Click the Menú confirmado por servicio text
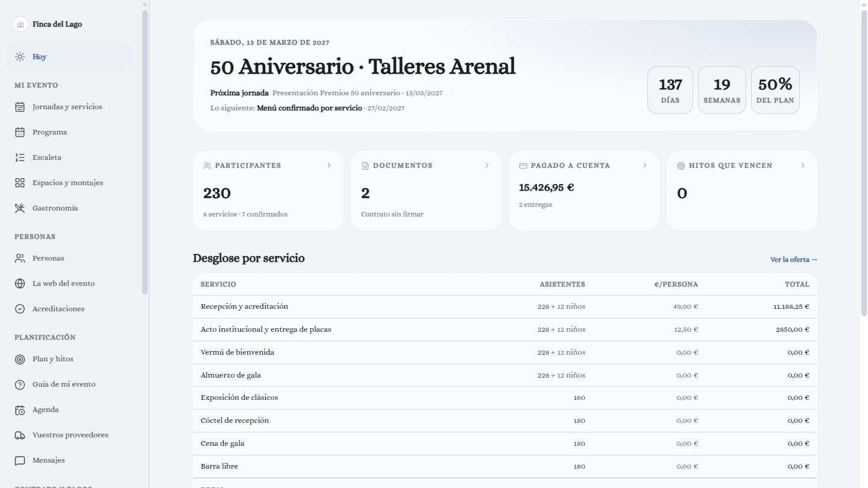This screenshot has width=868, height=488. [x=310, y=108]
